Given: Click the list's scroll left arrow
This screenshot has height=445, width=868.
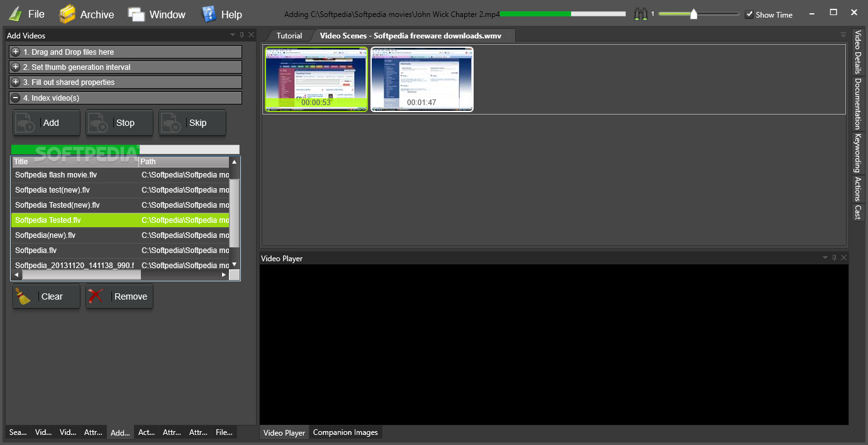Looking at the screenshot, I should (x=16, y=275).
